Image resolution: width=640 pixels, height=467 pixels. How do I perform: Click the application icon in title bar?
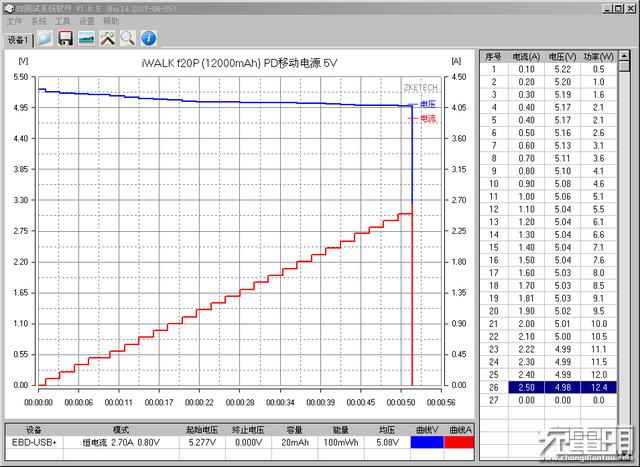[x=9, y=8]
